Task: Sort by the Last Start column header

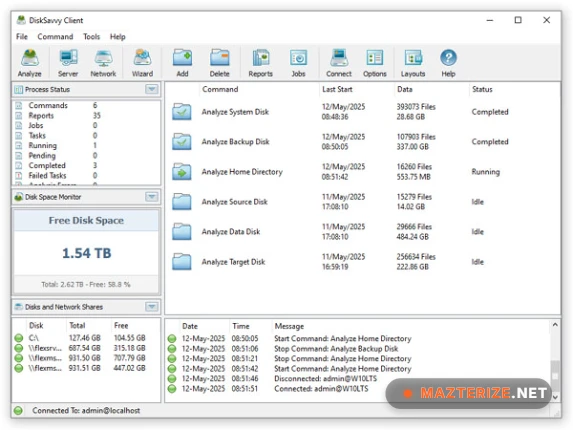Action: tap(337, 89)
